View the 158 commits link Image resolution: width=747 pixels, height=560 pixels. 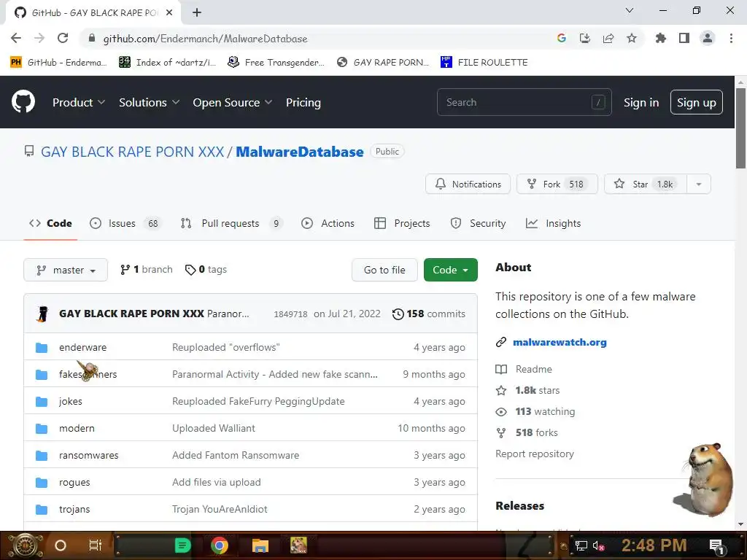point(429,314)
